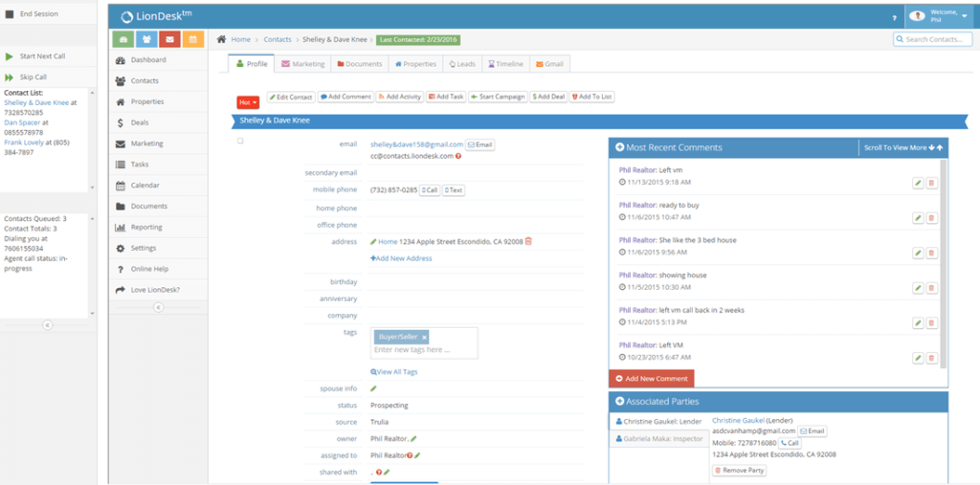980x485 pixels.
Task: Click the Edit Contact button
Action: coord(291,97)
